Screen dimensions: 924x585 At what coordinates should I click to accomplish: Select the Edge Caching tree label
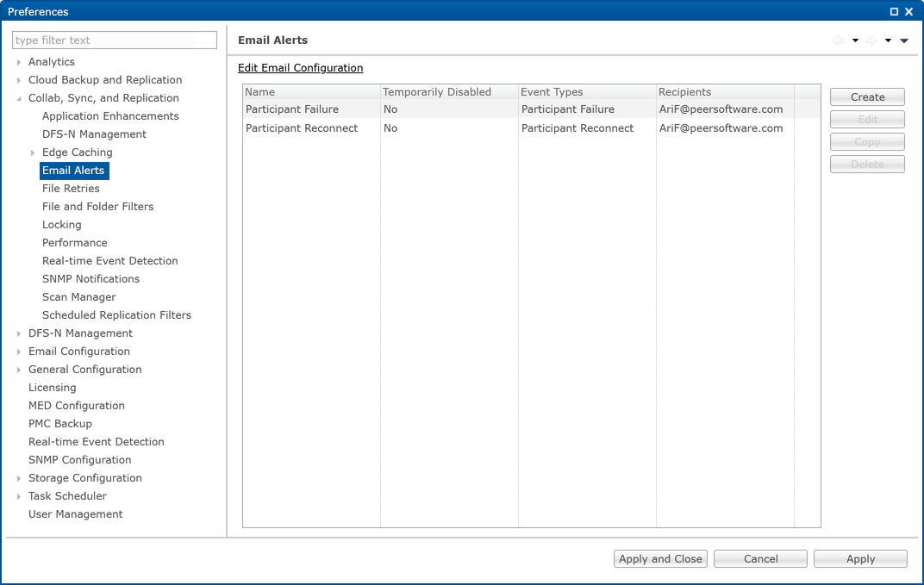pos(78,152)
